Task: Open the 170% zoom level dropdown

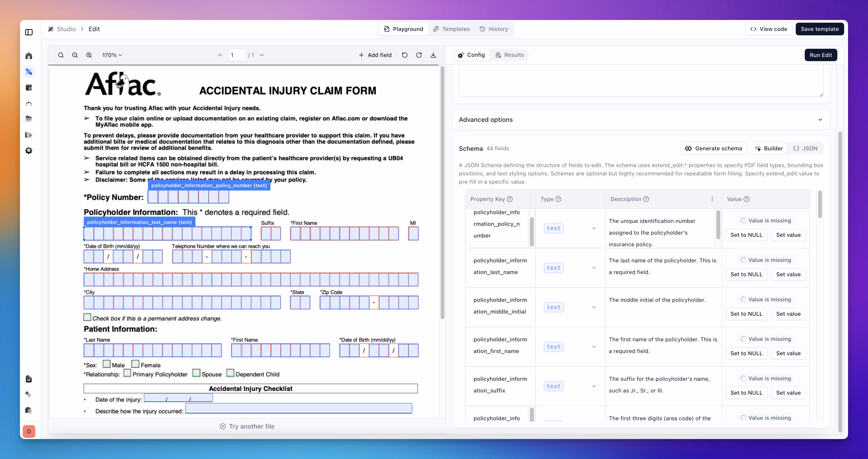Action: point(112,55)
